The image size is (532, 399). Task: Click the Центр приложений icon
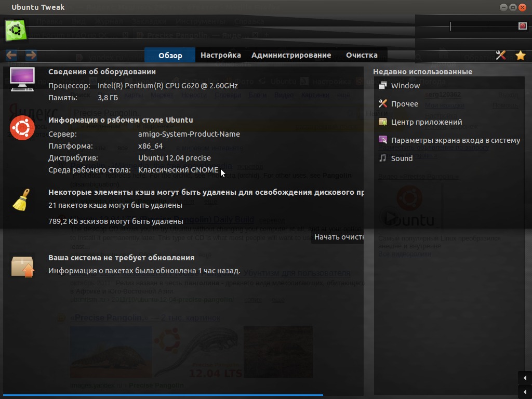click(383, 122)
